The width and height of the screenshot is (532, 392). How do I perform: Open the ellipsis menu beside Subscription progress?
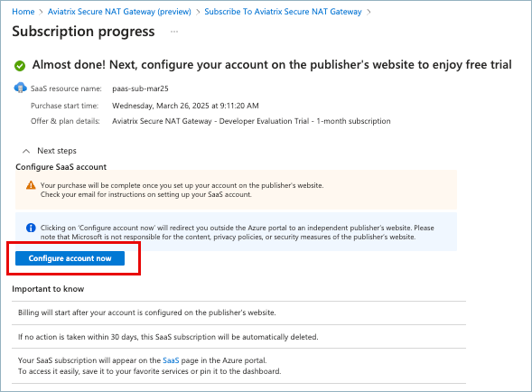tap(174, 32)
